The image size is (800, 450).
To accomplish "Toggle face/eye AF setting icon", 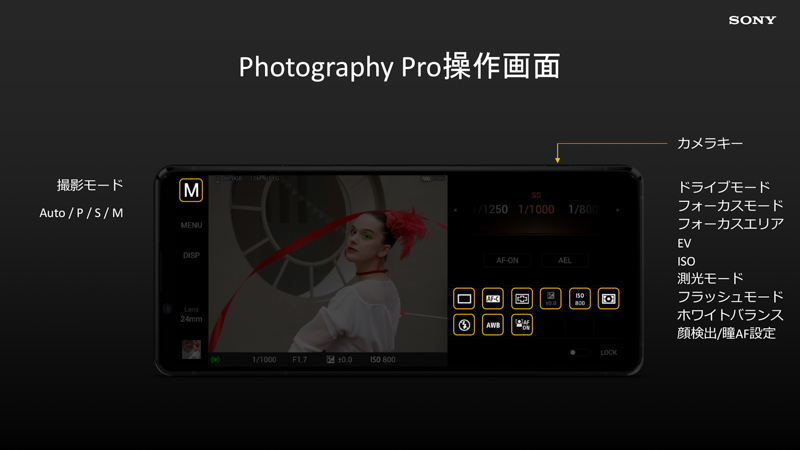I will [521, 325].
